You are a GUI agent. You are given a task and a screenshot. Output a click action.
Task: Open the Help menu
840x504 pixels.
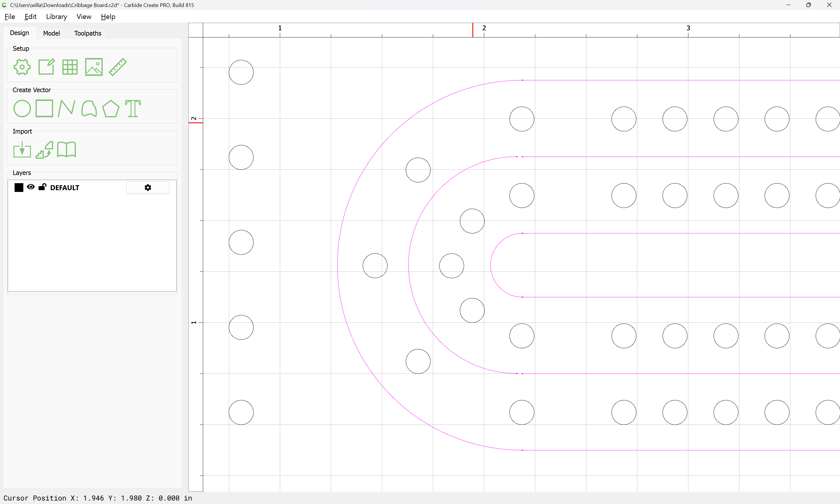coord(108,17)
